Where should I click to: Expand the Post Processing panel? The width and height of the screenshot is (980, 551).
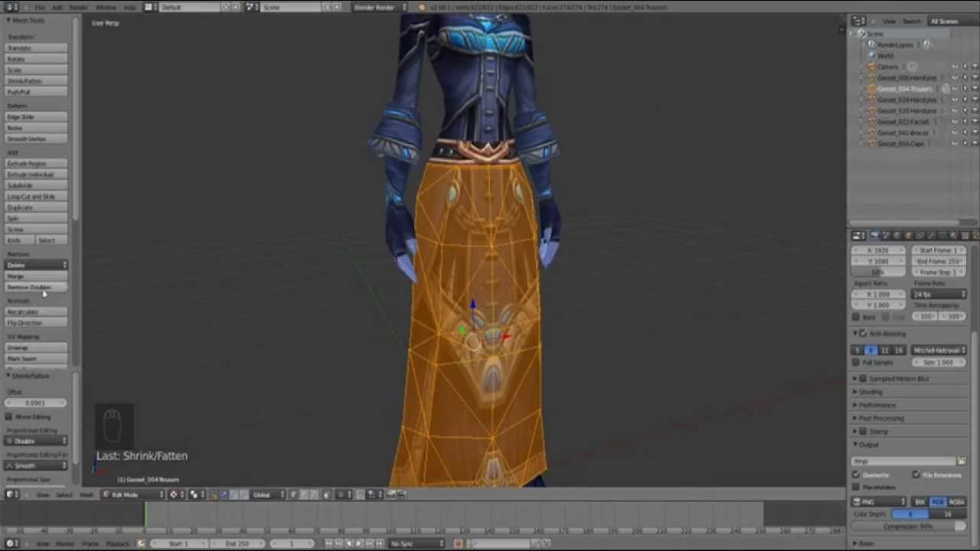pyautogui.click(x=881, y=419)
